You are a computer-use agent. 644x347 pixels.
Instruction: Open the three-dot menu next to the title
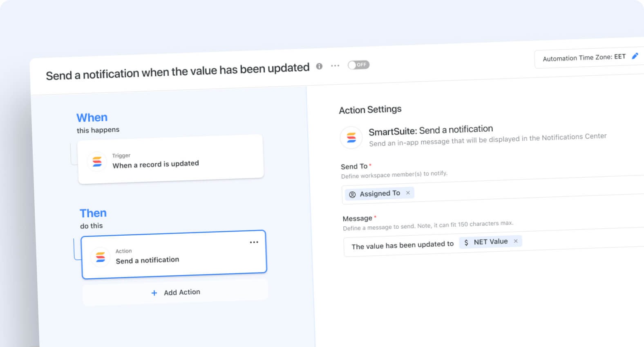coord(335,65)
